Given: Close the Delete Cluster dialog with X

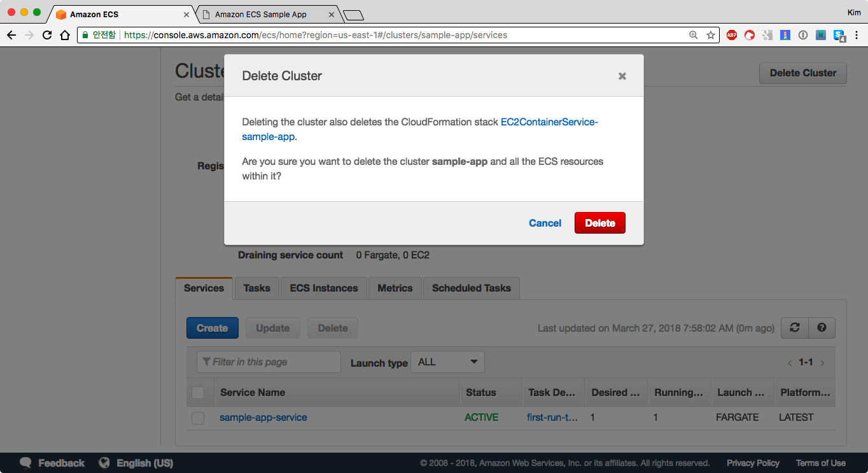Looking at the screenshot, I should [622, 76].
